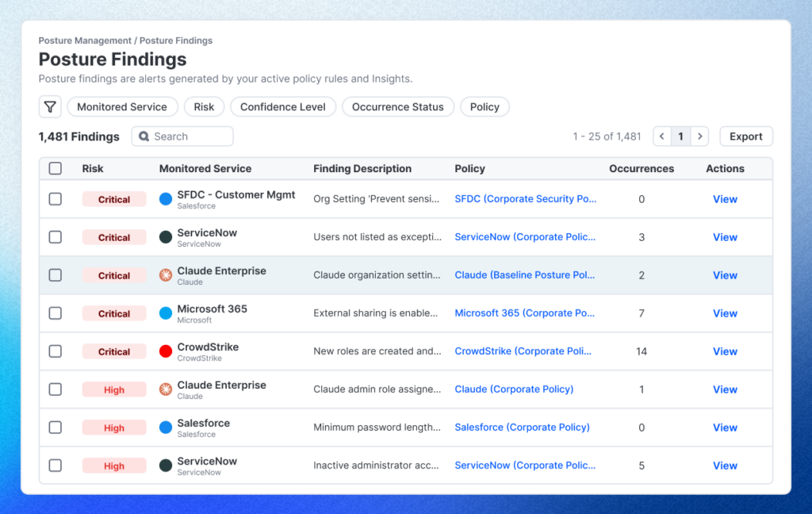View the High Salesforce finding

coord(725,428)
